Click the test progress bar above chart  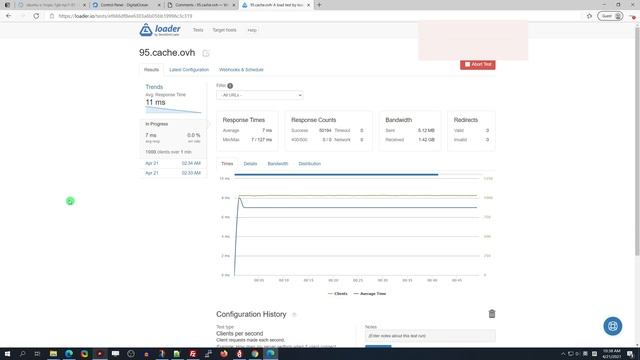tap(336, 175)
